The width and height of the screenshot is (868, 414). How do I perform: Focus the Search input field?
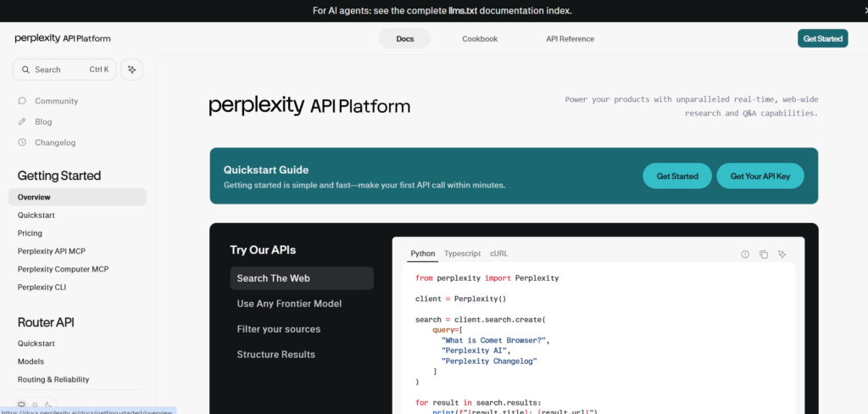tap(64, 70)
